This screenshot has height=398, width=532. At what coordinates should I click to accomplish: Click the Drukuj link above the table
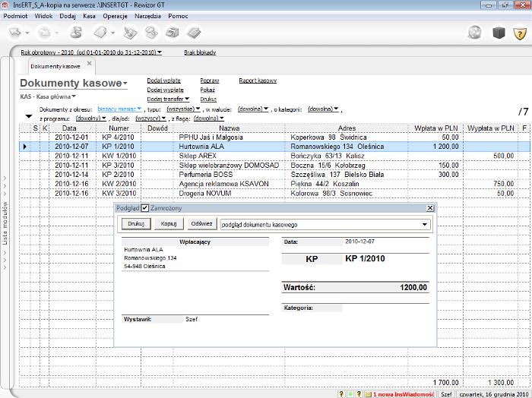(208, 99)
